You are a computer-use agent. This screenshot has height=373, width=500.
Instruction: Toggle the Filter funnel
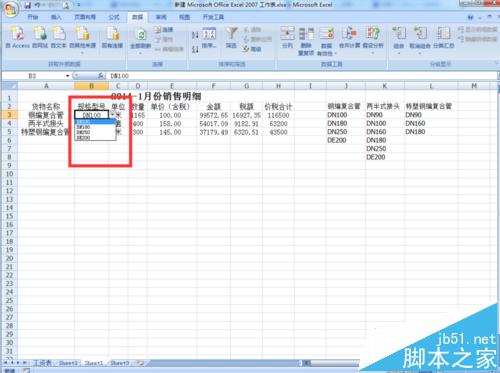click(x=231, y=37)
